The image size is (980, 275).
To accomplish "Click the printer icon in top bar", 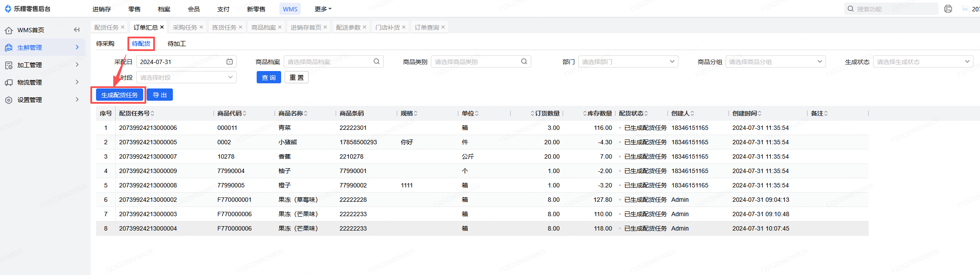I will tap(948, 9).
